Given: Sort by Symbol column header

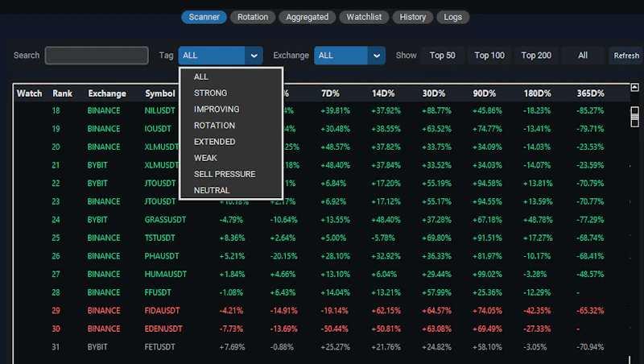Looking at the screenshot, I should click(159, 93).
